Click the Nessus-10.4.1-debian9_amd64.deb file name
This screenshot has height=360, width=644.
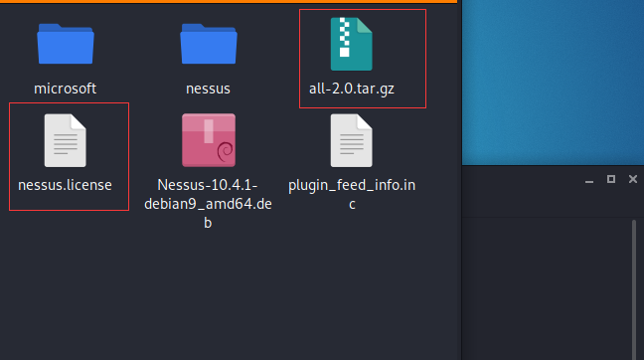[x=209, y=204]
